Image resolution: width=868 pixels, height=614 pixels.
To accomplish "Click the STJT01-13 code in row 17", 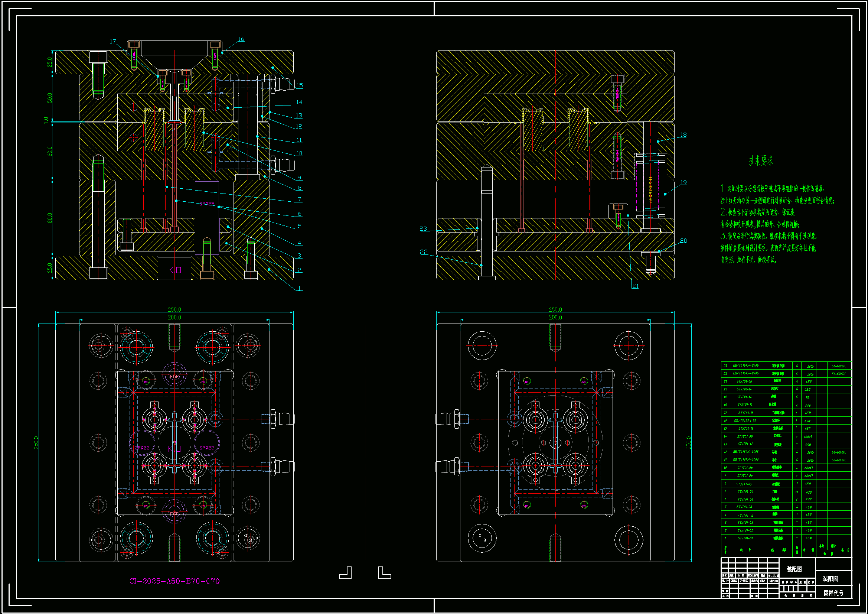I will 745,413.
